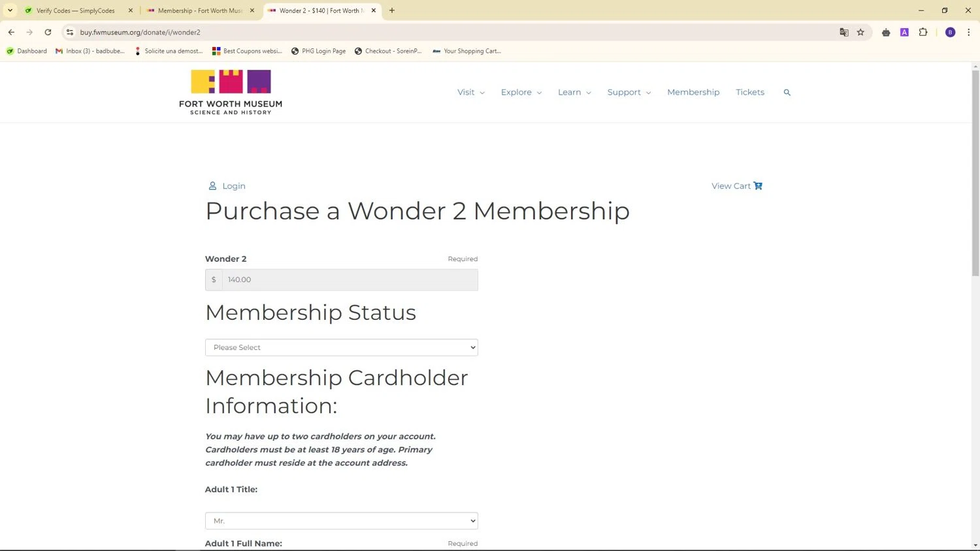The width and height of the screenshot is (980, 551).
Task: Go to the Membership nav link
Action: 693,93
